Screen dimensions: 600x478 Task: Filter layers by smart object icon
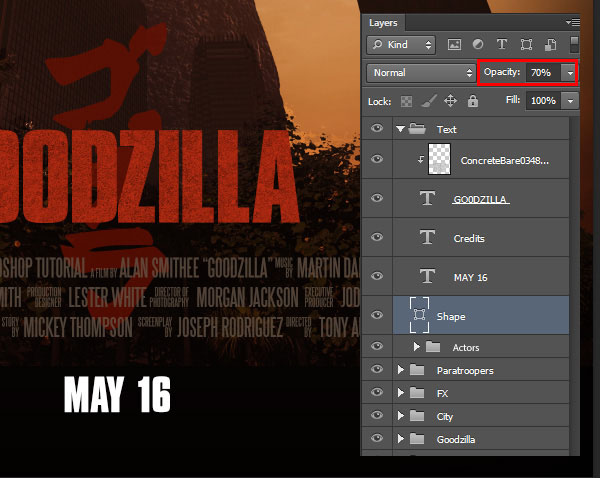550,45
